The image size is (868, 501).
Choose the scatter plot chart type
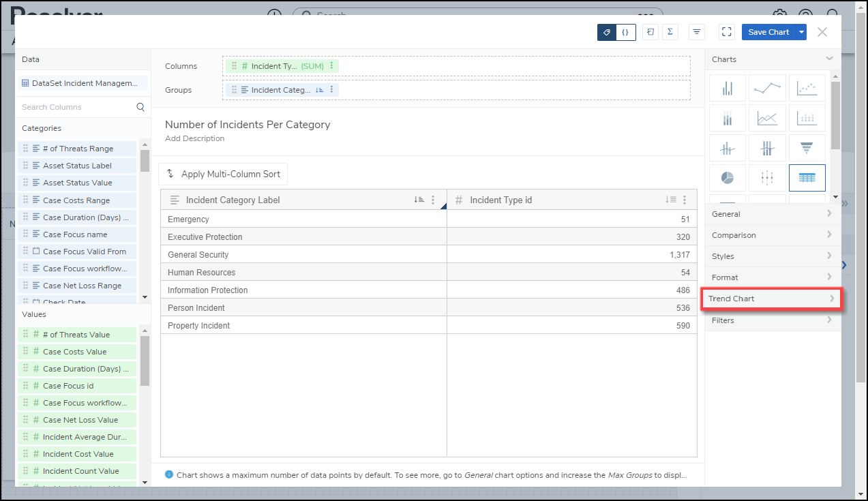point(807,88)
